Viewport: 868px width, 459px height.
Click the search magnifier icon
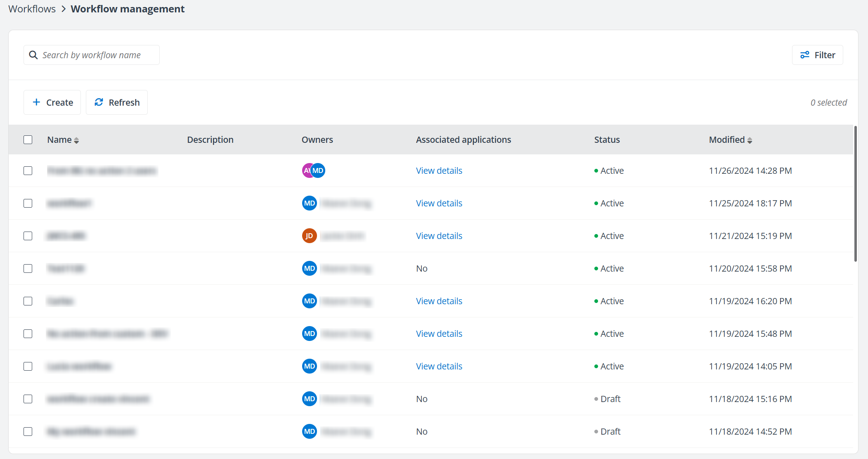(x=33, y=55)
